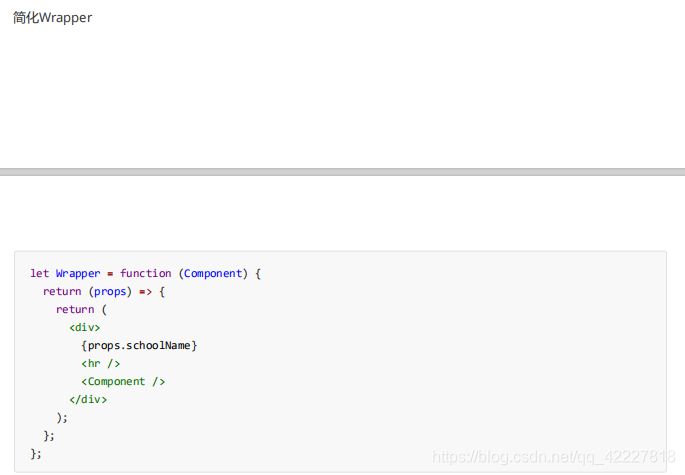Image resolution: width=685 pixels, height=475 pixels.
Task: Click the <hr /> tag line
Action: [x=100, y=364]
